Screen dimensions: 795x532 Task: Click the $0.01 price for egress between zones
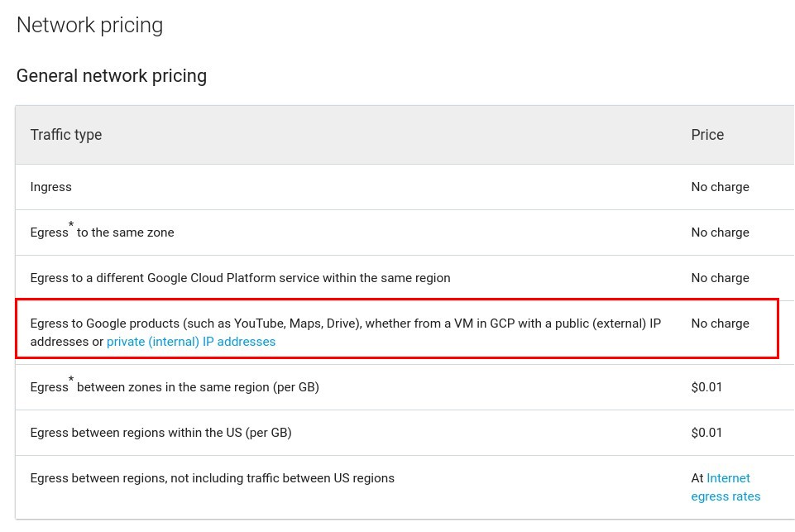(x=706, y=387)
